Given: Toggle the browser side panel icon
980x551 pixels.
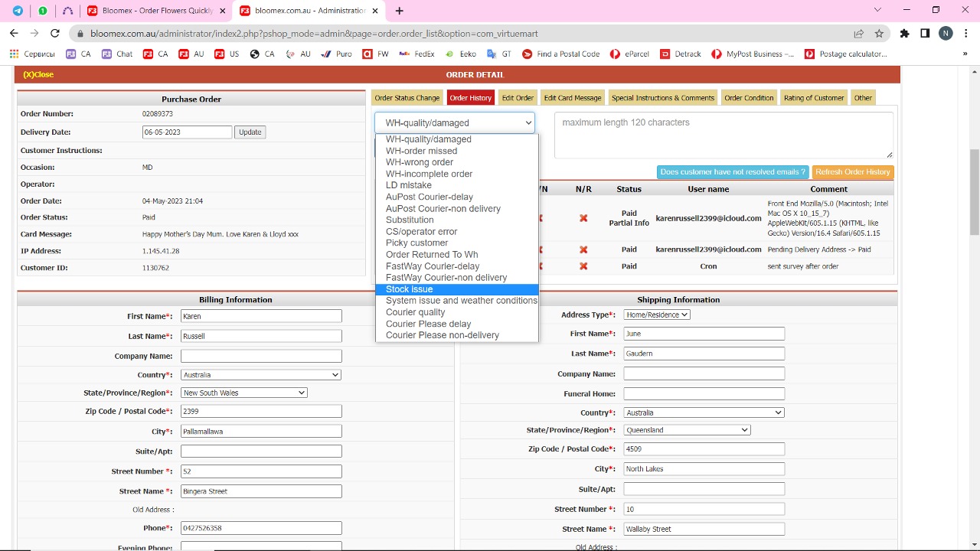Looking at the screenshot, I should click(x=925, y=34).
